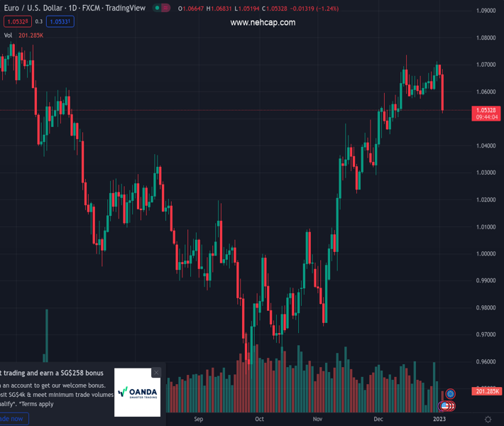Click the market status pill indicator next to title

pos(162,9)
